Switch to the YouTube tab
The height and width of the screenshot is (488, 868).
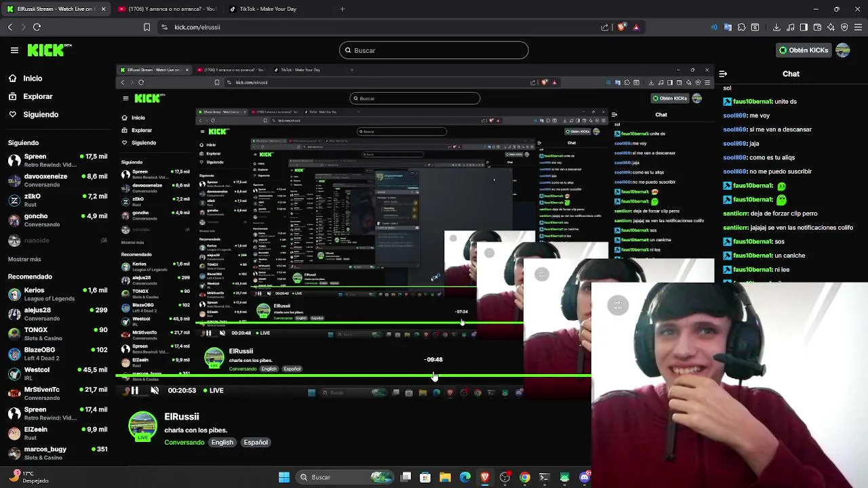coord(167,9)
